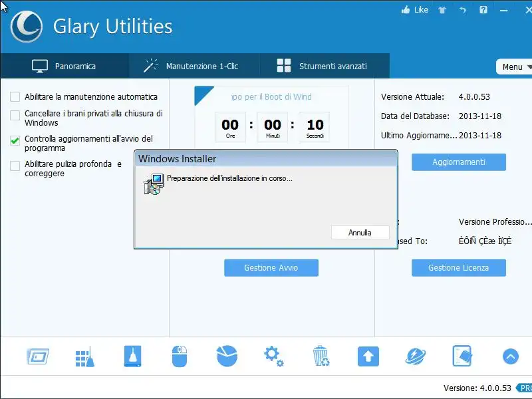
Task: Open the planet browser assistant icon
Action: (x=415, y=356)
